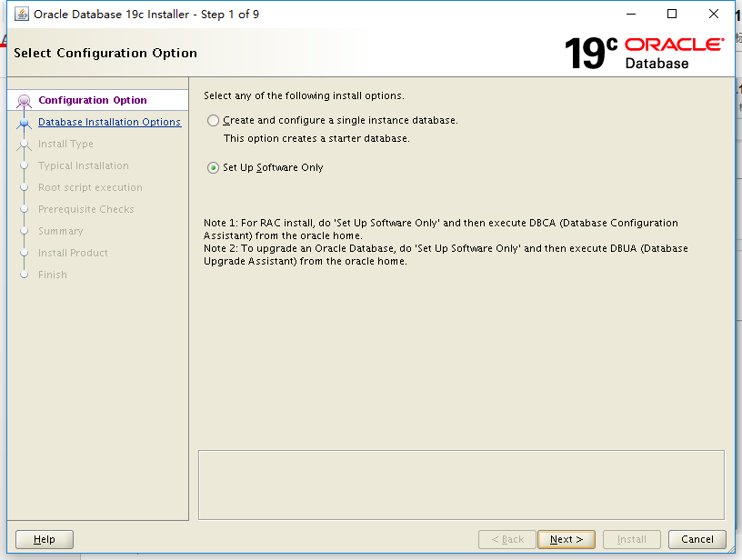The height and width of the screenshot is (560, 742).
Task: Maximize the Oracle installer window
Action: coord(672,15)
